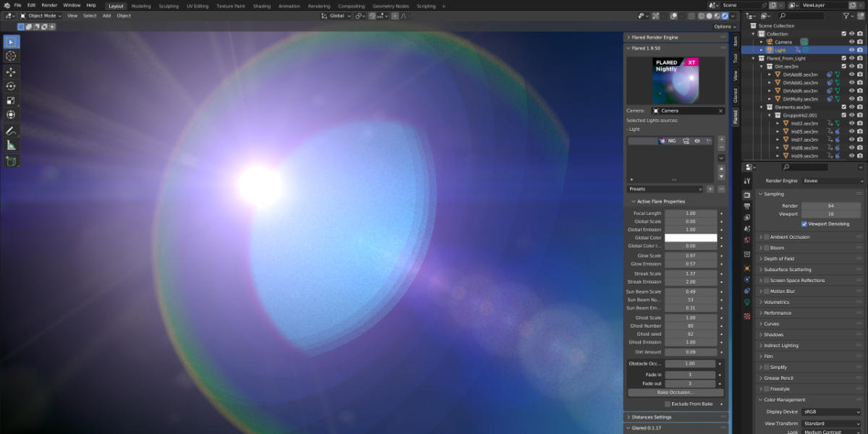
Task: Switch to the Compositing workspace tab
Action: click(352, 5)
